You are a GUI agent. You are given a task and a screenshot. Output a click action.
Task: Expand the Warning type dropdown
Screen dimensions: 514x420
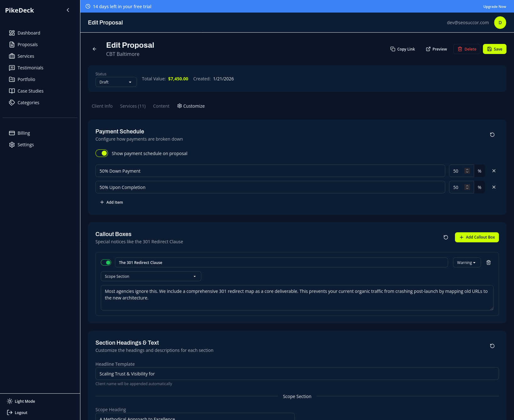(467, 262)
